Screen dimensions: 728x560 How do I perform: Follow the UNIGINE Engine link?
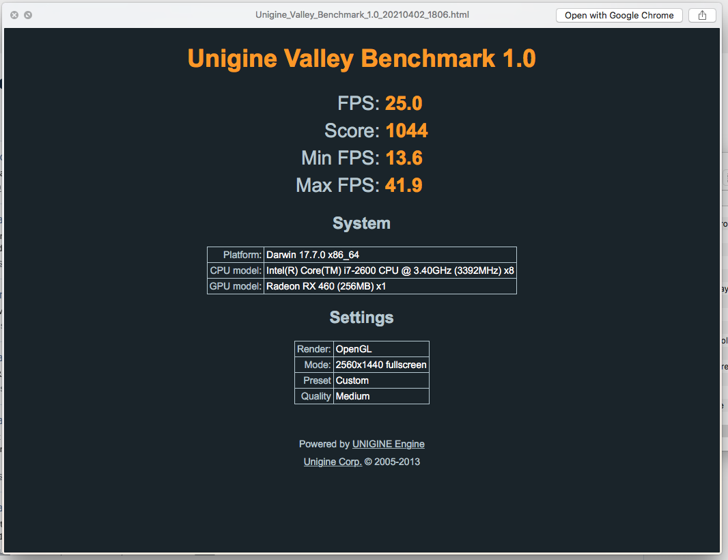(388, 444)
